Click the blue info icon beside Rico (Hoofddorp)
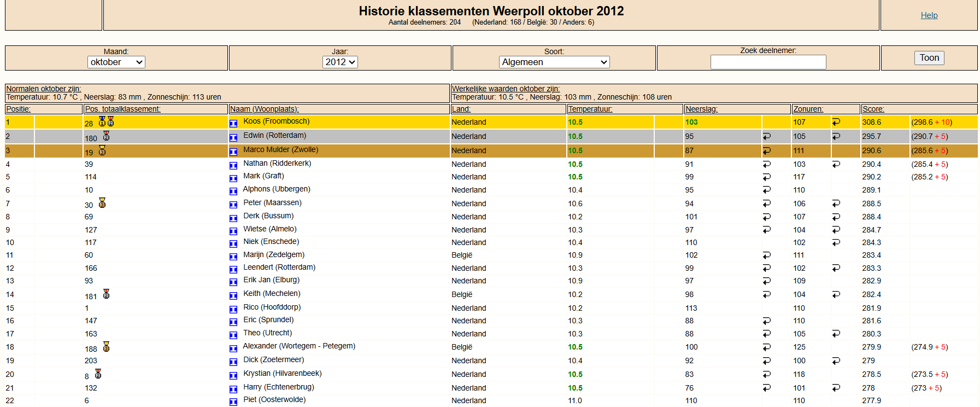The height and width of the screenshot is (407, 980). (x=233, y=309)
